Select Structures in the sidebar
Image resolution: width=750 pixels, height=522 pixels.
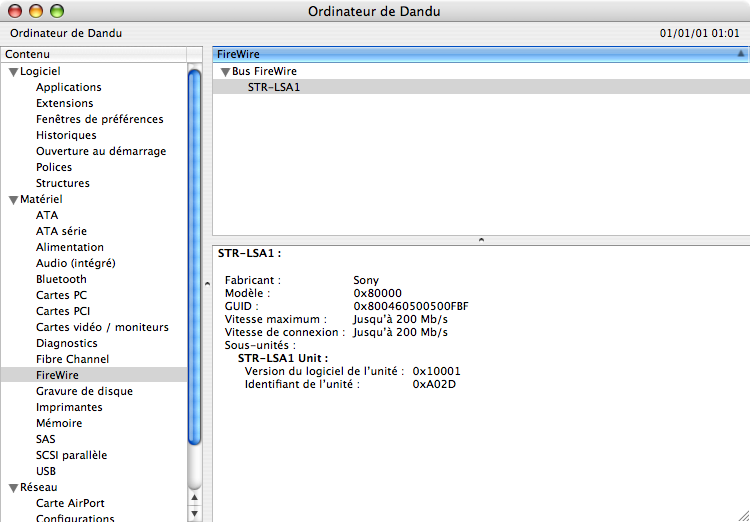tap(63, 183)
